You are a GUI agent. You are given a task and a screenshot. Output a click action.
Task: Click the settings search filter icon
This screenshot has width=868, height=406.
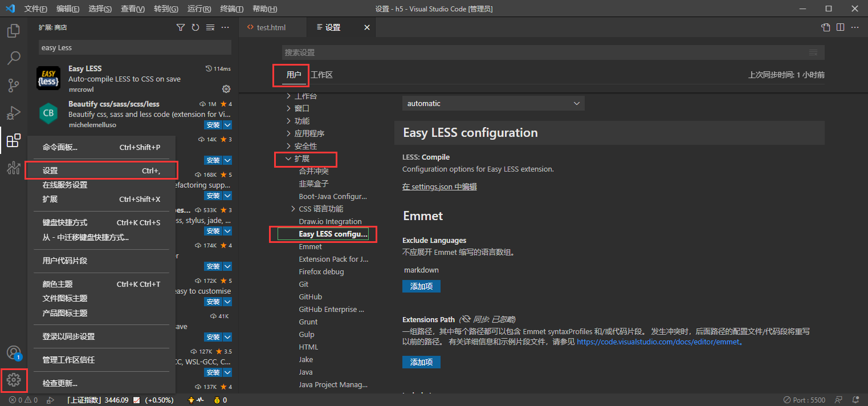813,52
